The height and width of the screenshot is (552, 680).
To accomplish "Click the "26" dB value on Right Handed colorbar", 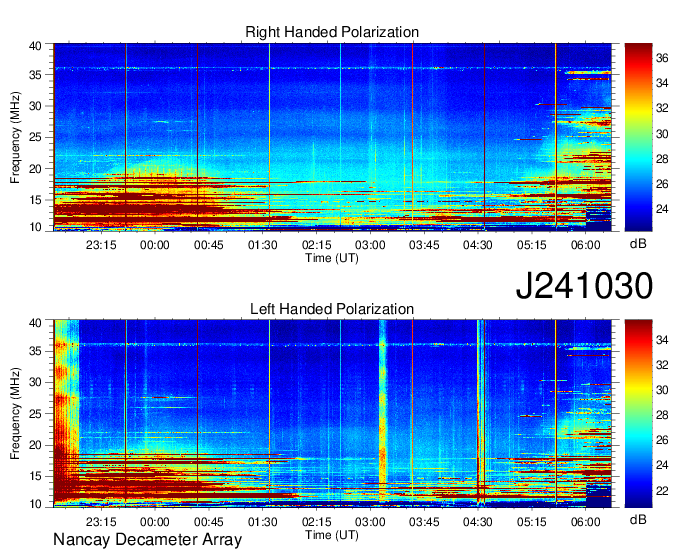I will [662, 184].
